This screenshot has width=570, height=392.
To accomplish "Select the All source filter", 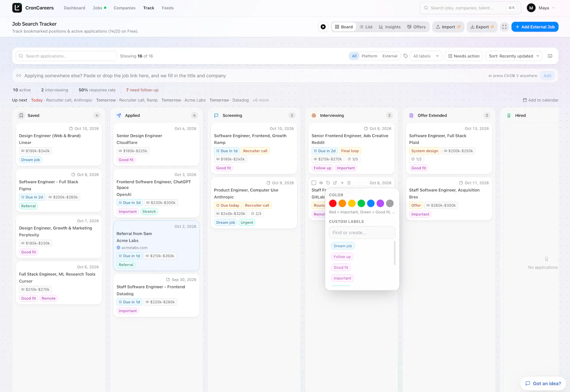I will [354, 56].
